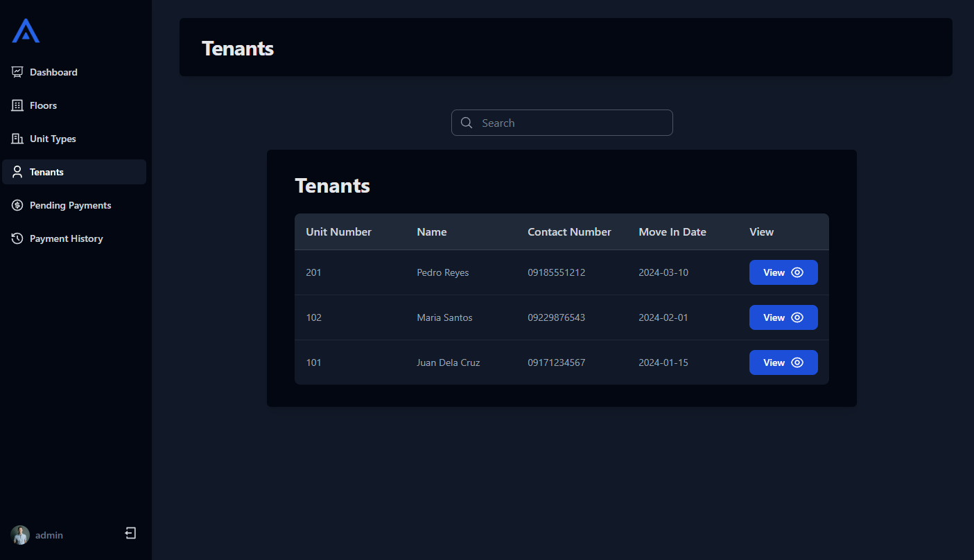Click the admin profile avatar
974x560 pixels.
(20, 535)
